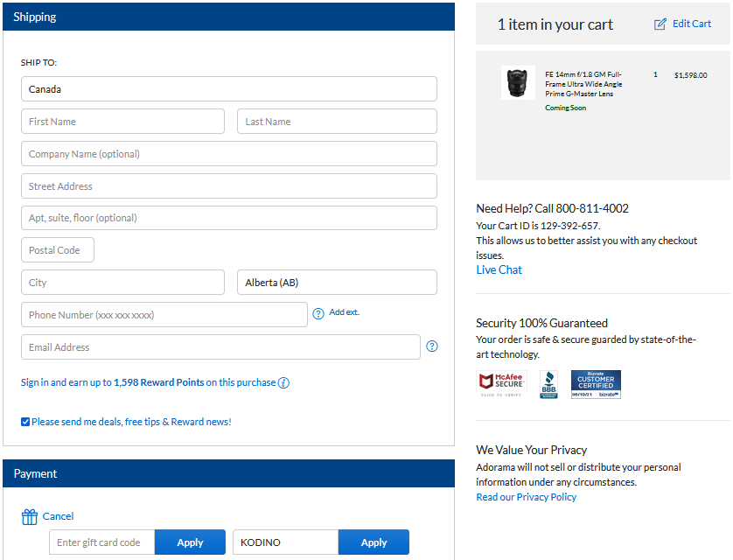The height and width of the screenshot is (560, 733).
Task: Click Sign in and earn Reward Points link
Action: click(148, 382)
